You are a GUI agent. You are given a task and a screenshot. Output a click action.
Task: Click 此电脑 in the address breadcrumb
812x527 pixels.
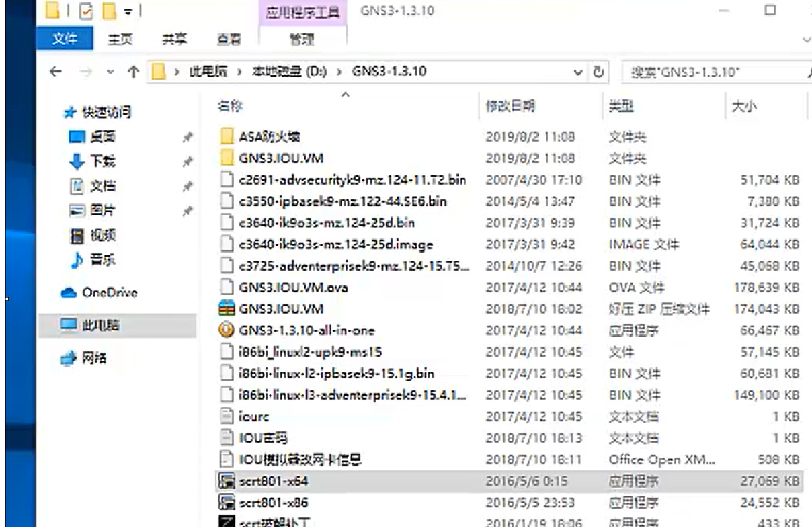(207, 72)
